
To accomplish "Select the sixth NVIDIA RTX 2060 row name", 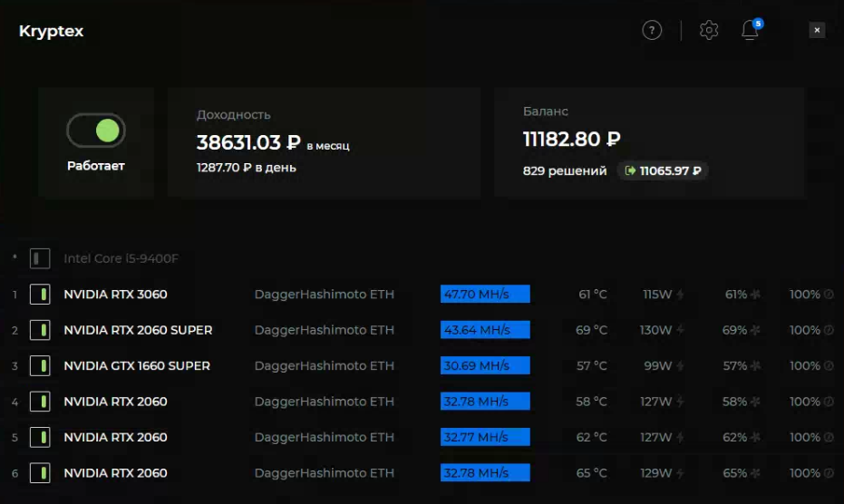I will (115, 473).
